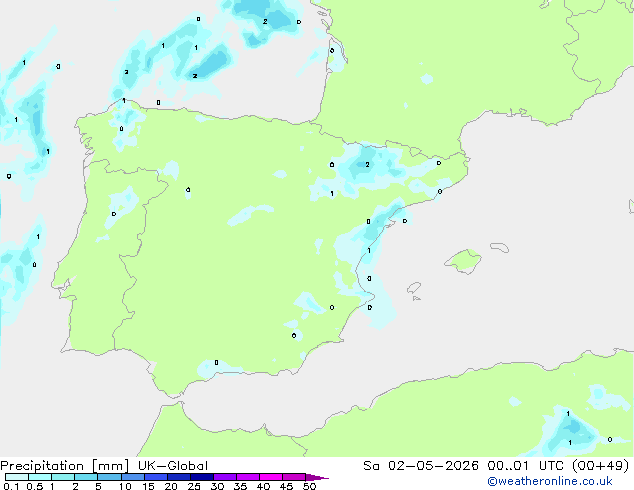The height and width of the screenshot is (490, 634).
Task: Select the swatch between 45 and 50
Action: [x=294, y=477]
